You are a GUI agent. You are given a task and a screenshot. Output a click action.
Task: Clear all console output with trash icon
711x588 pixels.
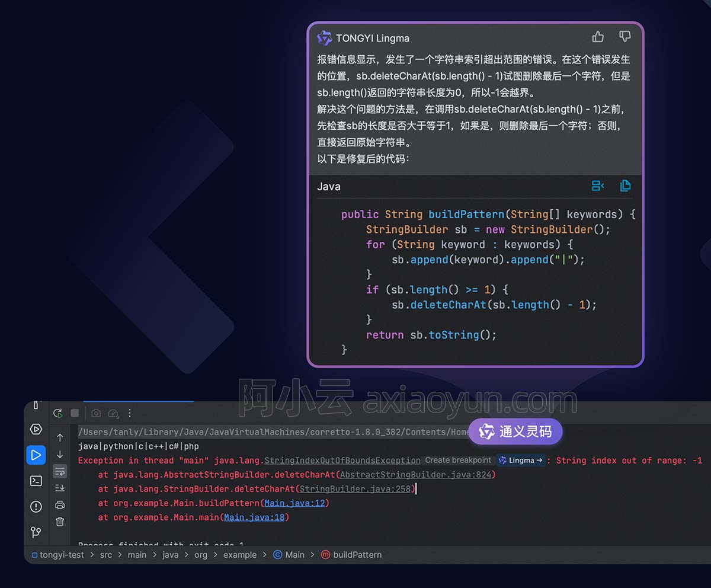tap(60, 522)
